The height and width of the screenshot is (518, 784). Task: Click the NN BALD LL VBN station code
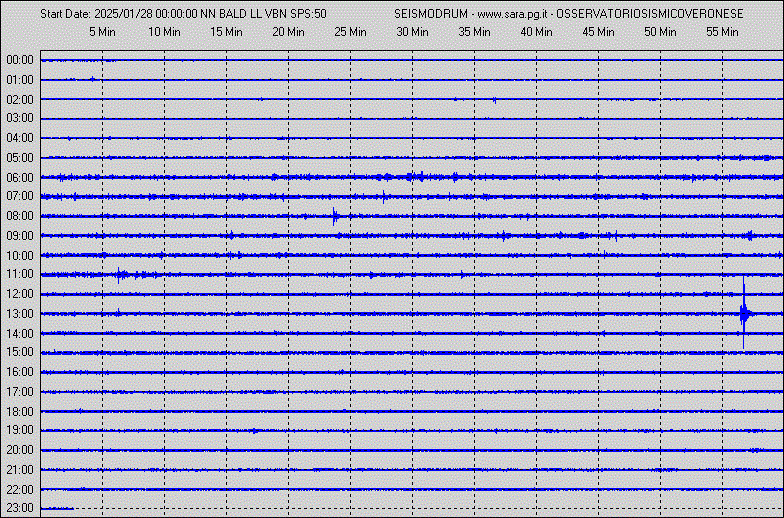(244, 14)
